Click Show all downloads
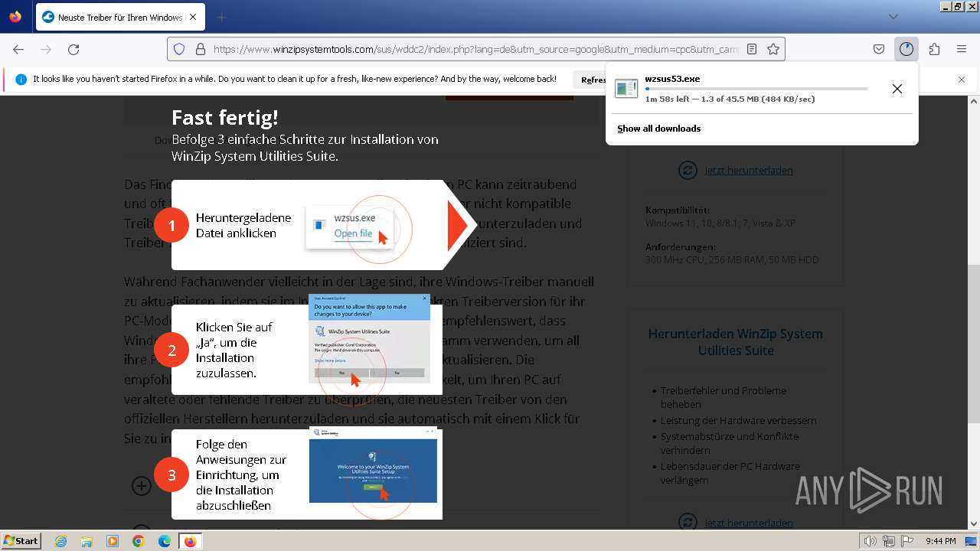Image resolution: width=980 pixels, height=551 pixels. point(659,129)
